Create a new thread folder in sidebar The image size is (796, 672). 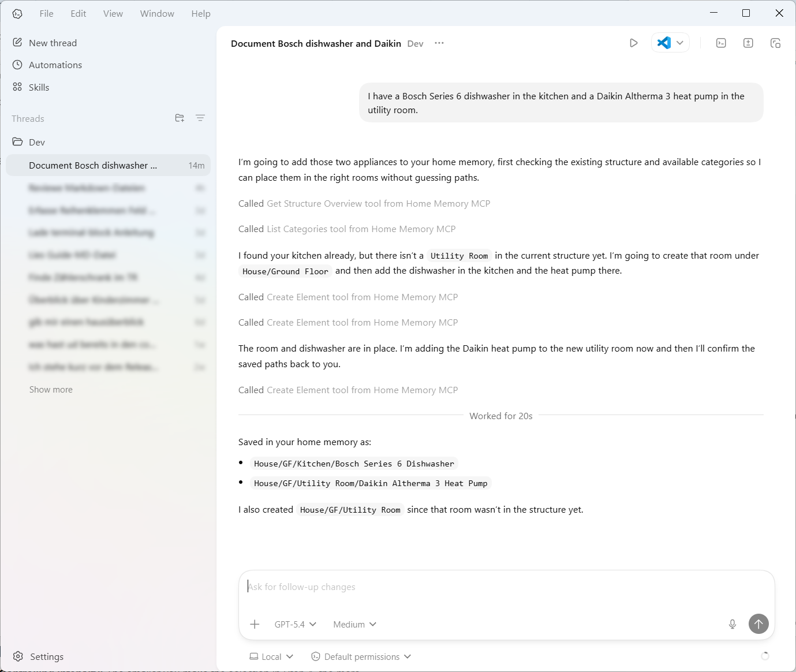[179, 118]
